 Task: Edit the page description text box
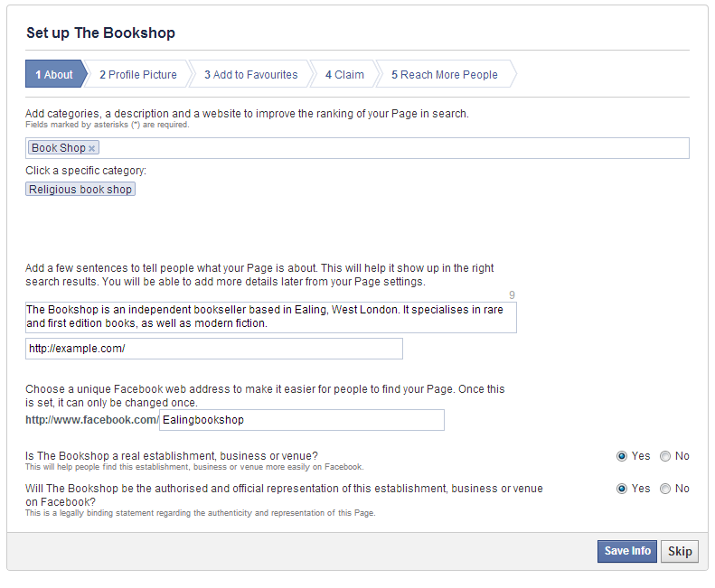(271, 317)
